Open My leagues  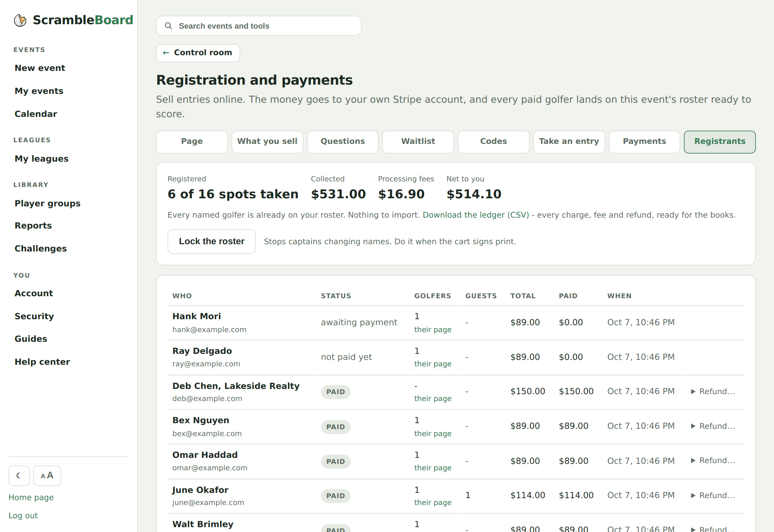coord(42,159)
